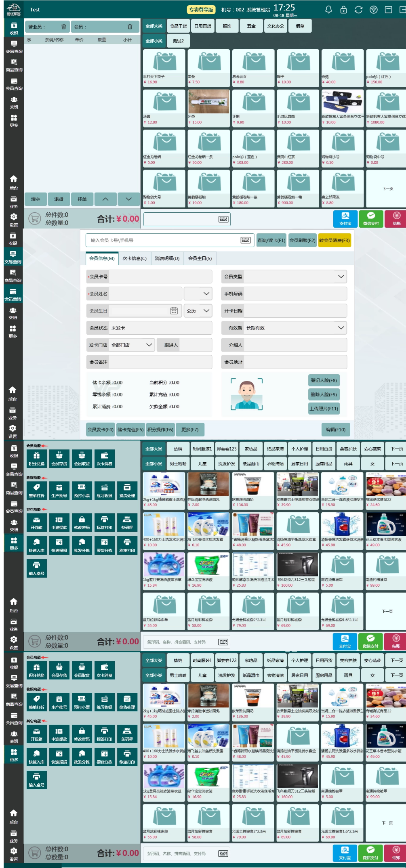
Task: Move cart selection up with the up chevron
Action: (105, 199)
